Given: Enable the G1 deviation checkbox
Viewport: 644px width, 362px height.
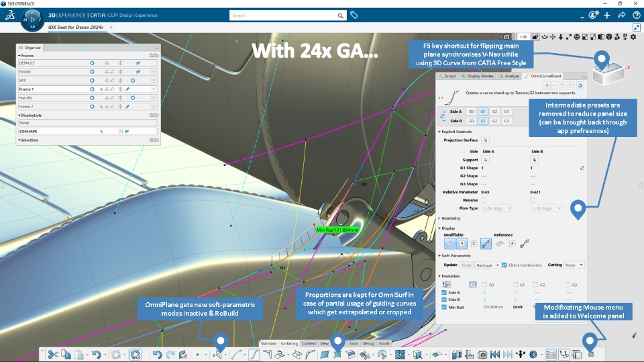Looking at the screenshot, I should (515, 285).
